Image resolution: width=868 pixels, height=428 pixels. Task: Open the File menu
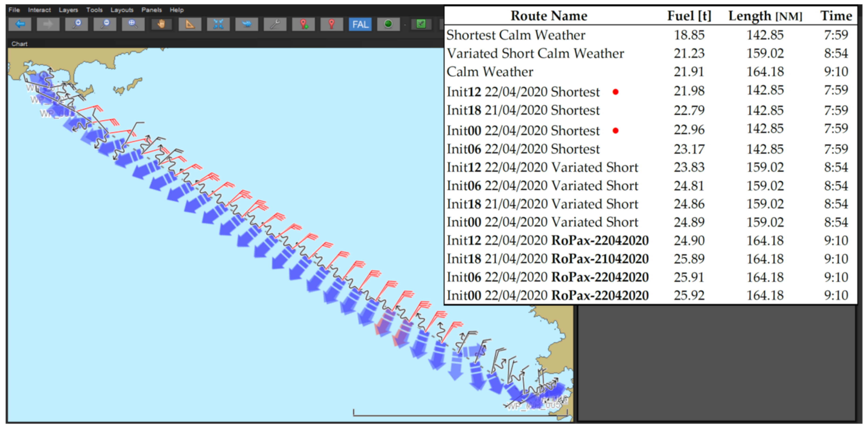click(x=14, y=10)
